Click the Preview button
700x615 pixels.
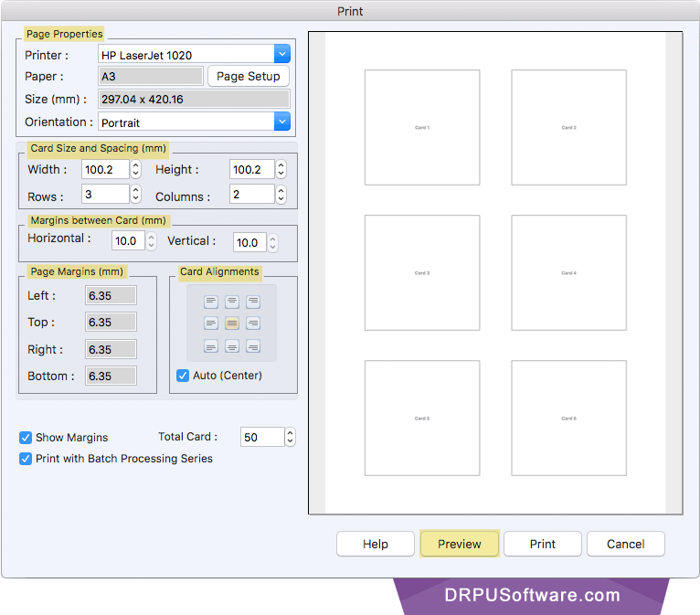460,544
